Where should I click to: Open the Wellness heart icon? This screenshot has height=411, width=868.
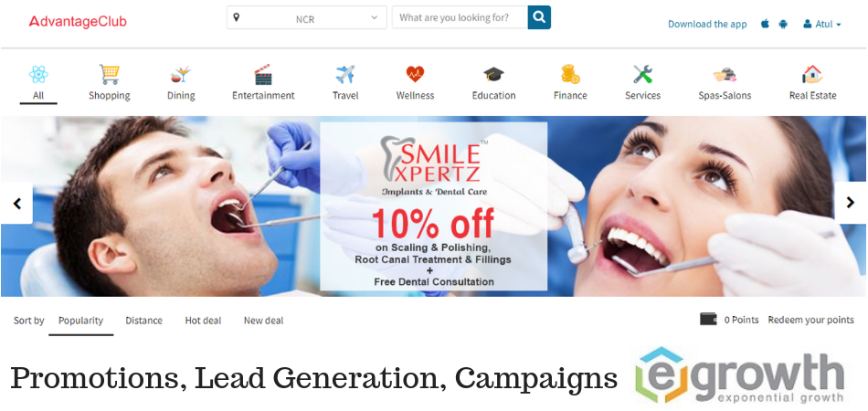coord(415,74)
